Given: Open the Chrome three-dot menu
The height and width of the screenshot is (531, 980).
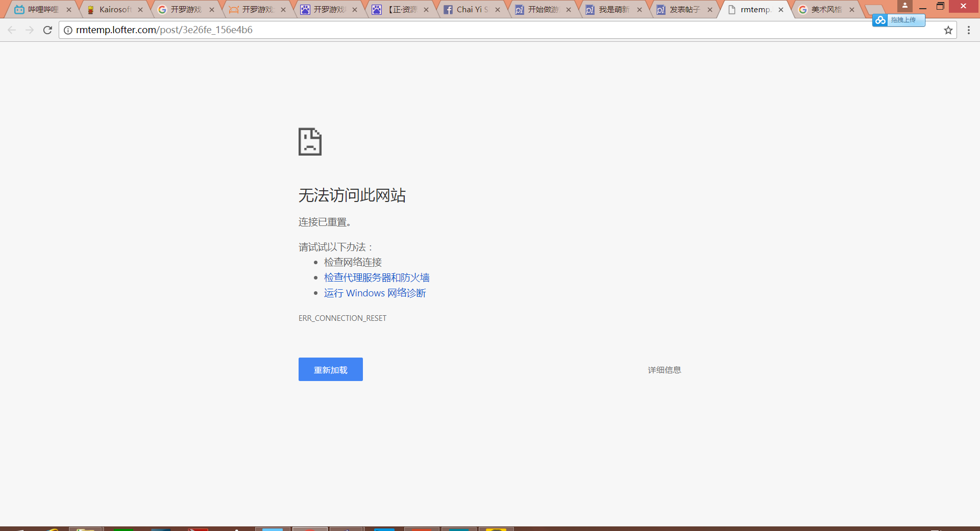Looking at the screenshot, I should 969,30.
